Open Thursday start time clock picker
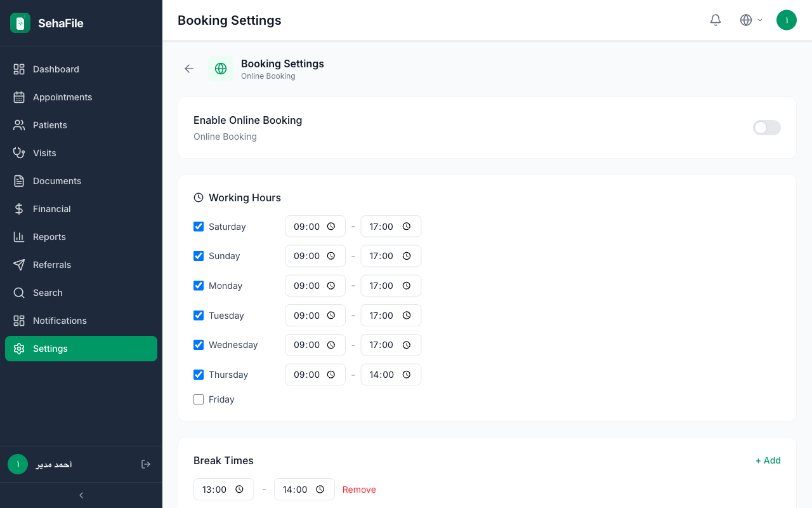812x508 pixels. (x=331, y=375)
